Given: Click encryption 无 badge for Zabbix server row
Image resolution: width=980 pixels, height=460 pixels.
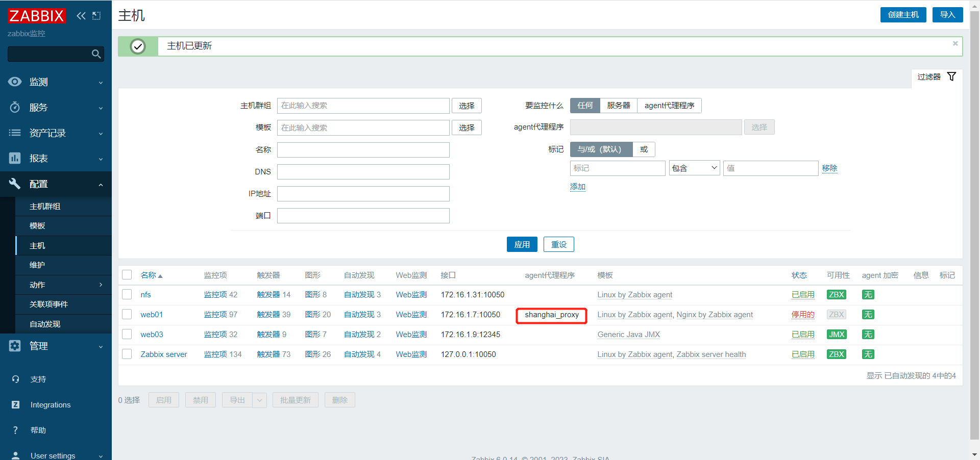Looking at the screenshot, I should [868, 354].
